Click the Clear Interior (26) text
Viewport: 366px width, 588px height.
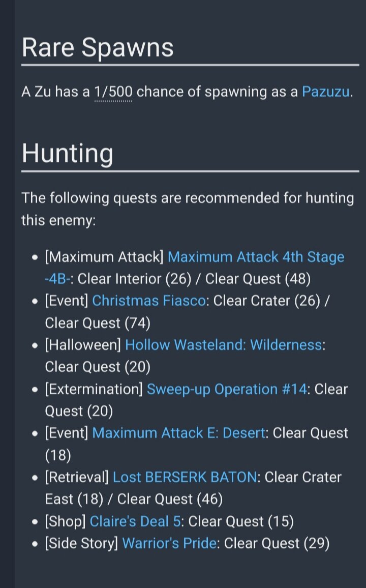(134, 279)
